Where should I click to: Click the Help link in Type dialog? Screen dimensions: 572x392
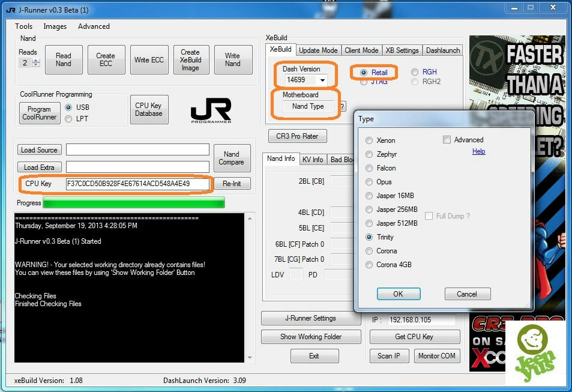coord(478,151)
